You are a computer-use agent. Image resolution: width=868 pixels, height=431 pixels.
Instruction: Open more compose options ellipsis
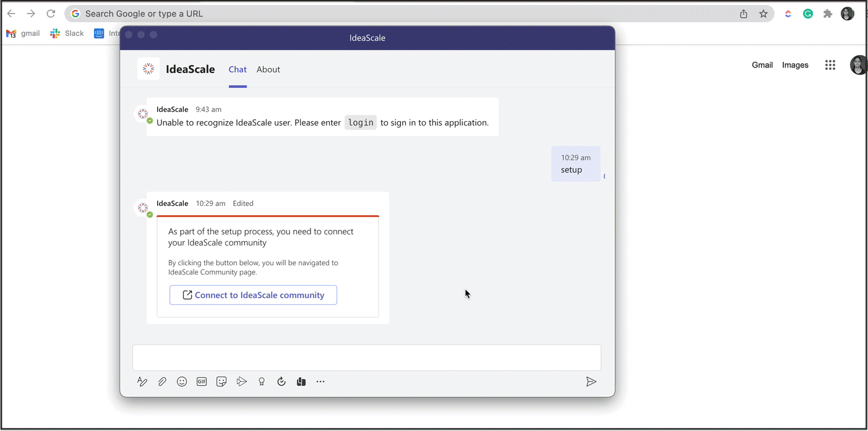click(x=320, y=382)
